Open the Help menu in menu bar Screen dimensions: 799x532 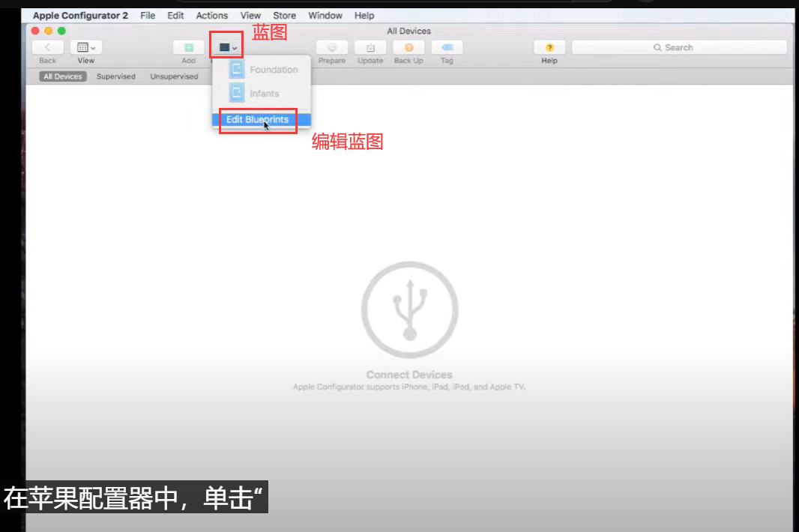pyautogui.click(x=364, y=15)
